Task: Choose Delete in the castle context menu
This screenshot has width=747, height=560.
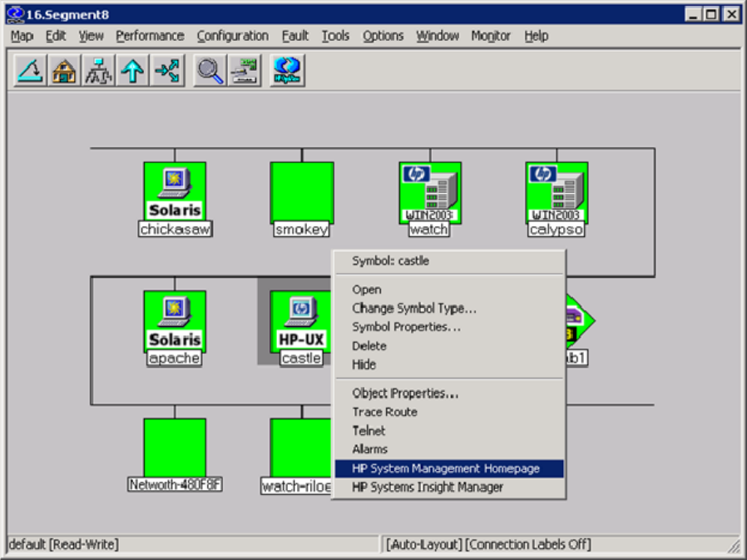Action: tap(449, 345)
